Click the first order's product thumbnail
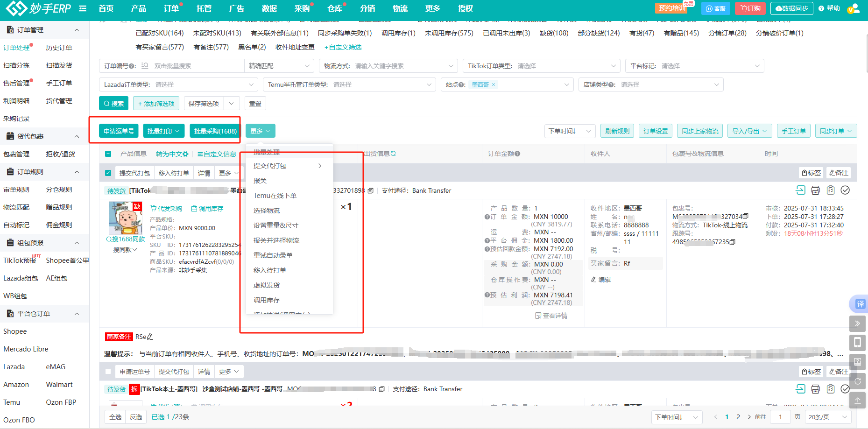This screenshot has height=429, width=868. pos(125,218)
